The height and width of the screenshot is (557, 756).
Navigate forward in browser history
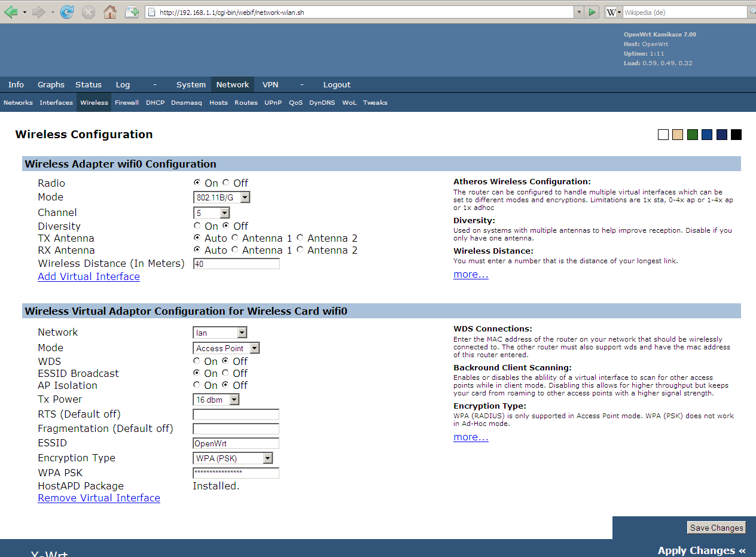tap(37, 12)
